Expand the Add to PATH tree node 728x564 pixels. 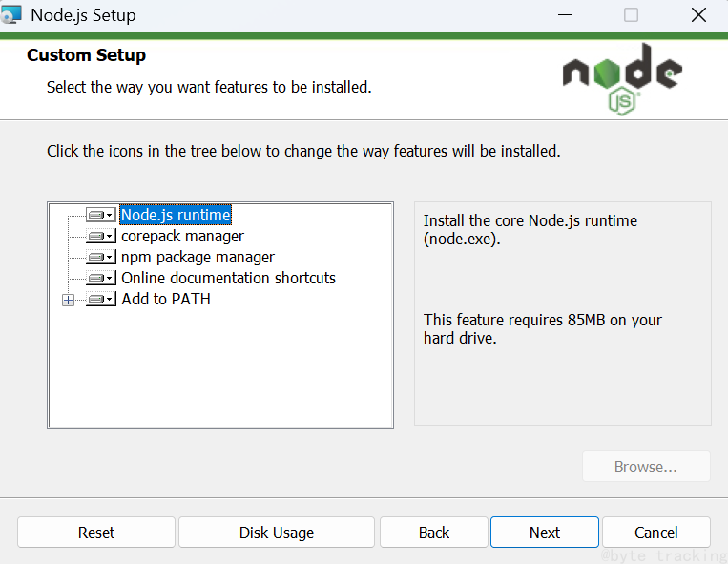[68, 300]
